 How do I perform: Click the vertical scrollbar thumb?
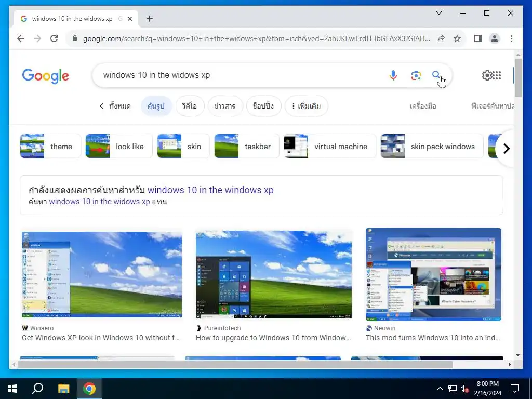pos(518,78)
